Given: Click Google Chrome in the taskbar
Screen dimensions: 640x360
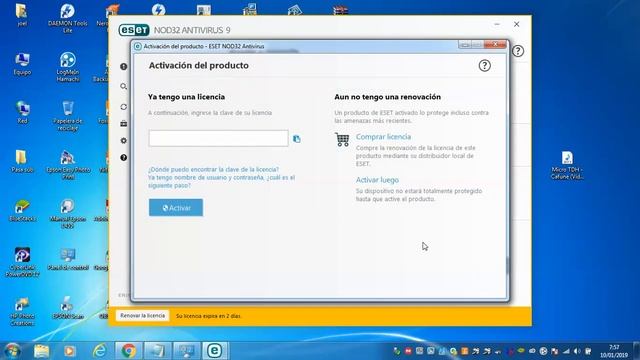Looking at the screenshot, I should pyautogui.click(x=128, y=351).
